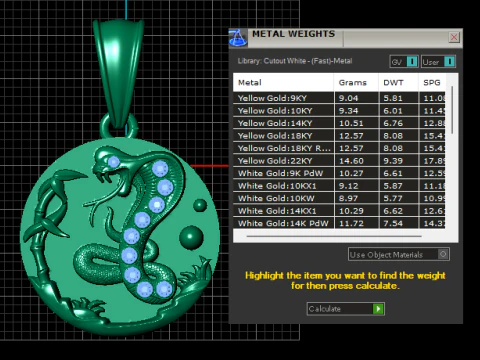
Task: Click the 8.97 grams cell
Action: coord(356,198)
